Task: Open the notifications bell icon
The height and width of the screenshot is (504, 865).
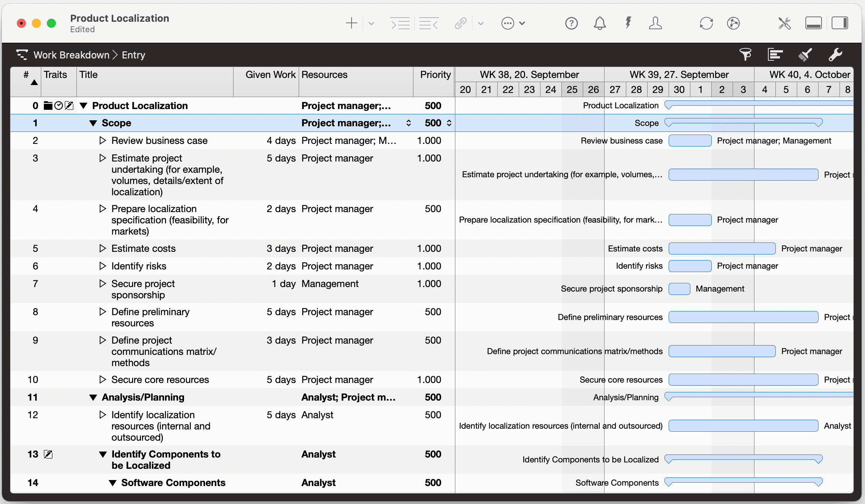Action: [600, 24]
